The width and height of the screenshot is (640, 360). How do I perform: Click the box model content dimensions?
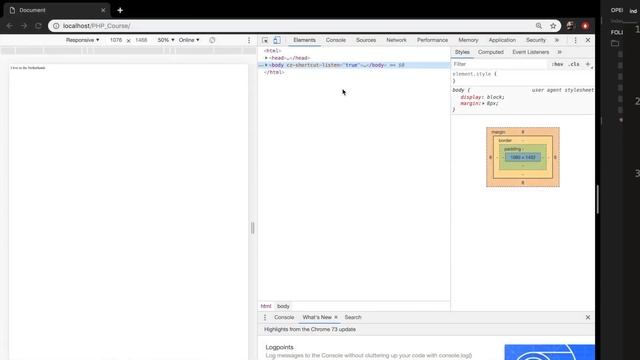(523, 157)
